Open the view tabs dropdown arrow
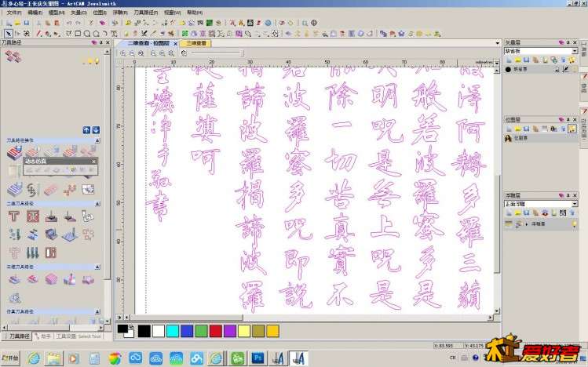Viewport: 588px width, 367px height. click(498, 43)
